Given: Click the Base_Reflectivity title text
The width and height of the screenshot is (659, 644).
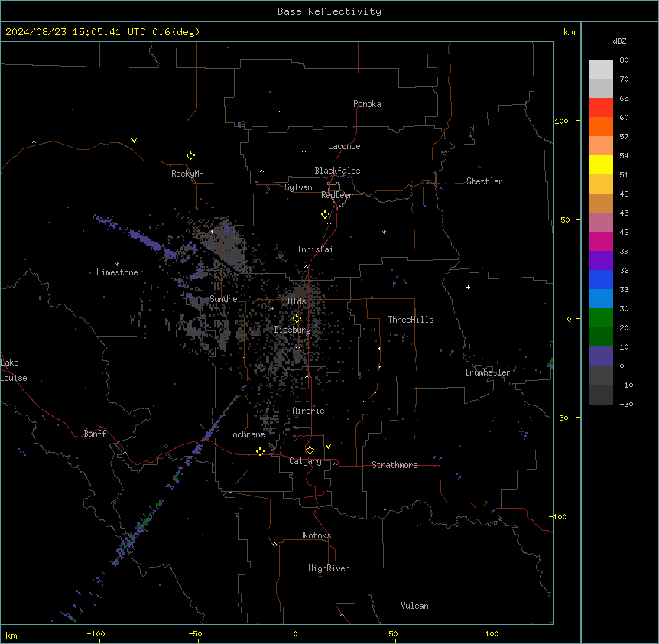Looking at the screenshot, I should [329, 11].
